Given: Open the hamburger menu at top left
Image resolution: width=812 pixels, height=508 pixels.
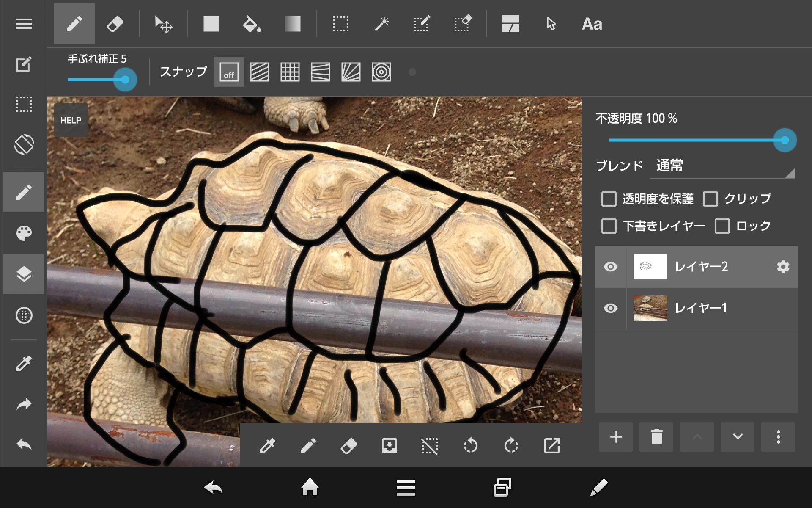Looking at the screenshot, I should tap(24, 24).
